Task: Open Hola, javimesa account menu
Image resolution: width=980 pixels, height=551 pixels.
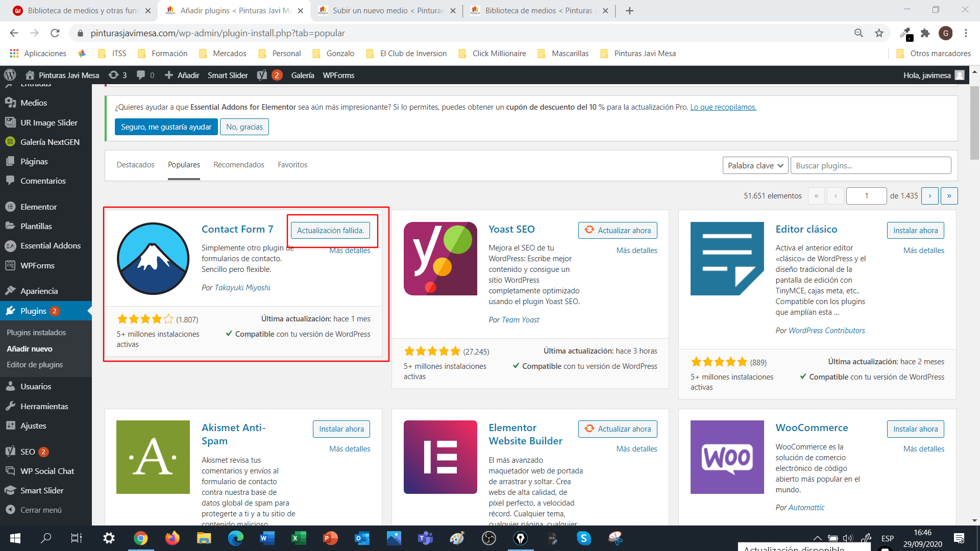Action: [x=934, y=75]
